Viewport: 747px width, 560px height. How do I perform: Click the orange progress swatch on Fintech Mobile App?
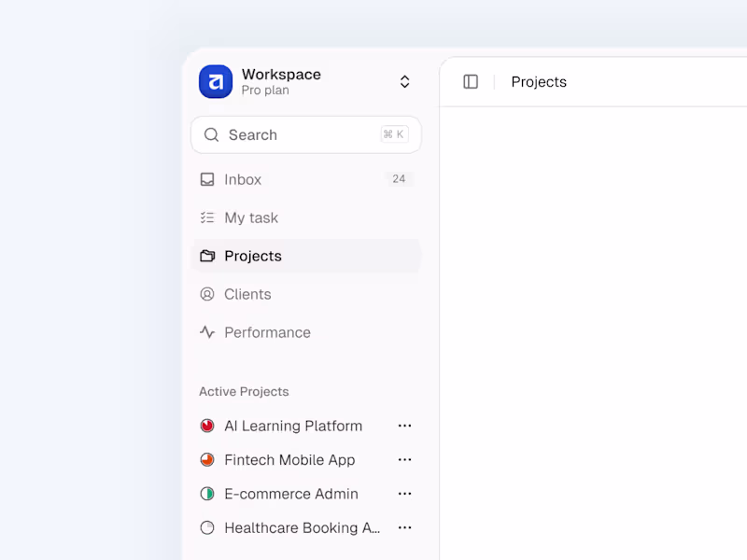click(206, 459)
